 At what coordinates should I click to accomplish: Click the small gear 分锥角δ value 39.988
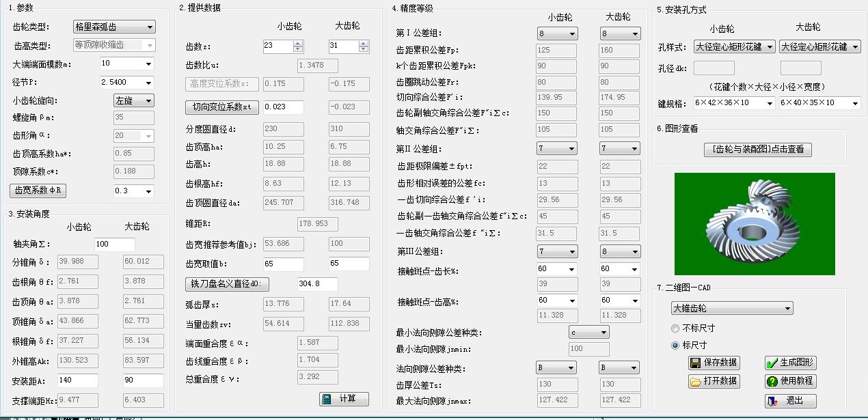click(x=77, y=262)
